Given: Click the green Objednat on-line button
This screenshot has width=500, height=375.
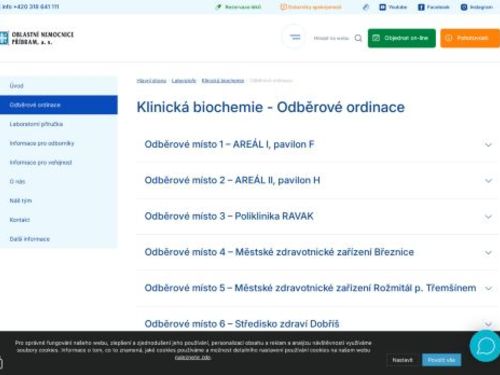Looking at the screenshot, I should tap(402, 38).
